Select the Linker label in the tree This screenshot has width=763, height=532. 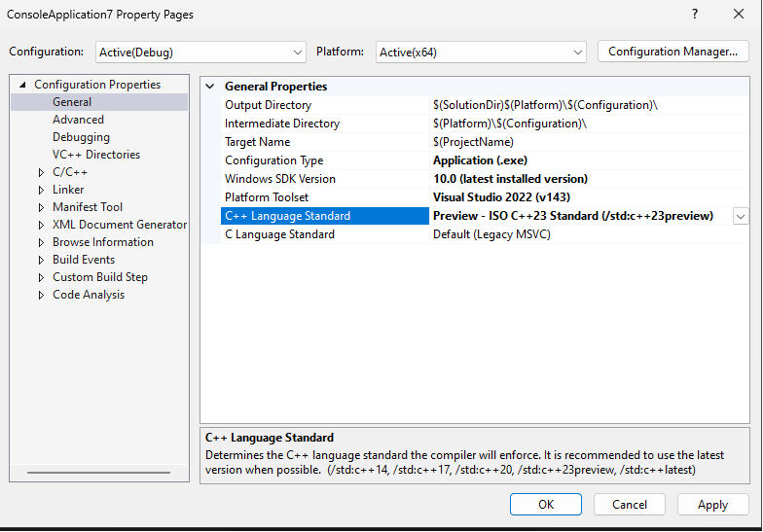point(68,190)
